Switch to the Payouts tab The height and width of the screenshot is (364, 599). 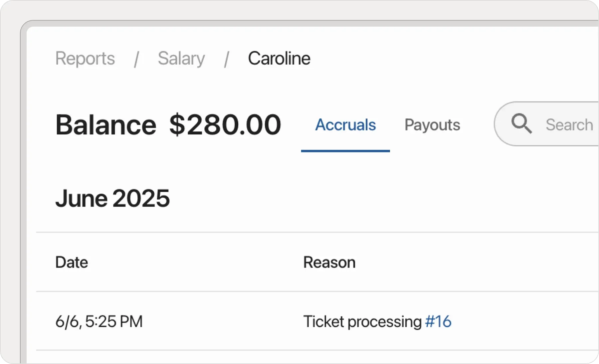[432, 125]
